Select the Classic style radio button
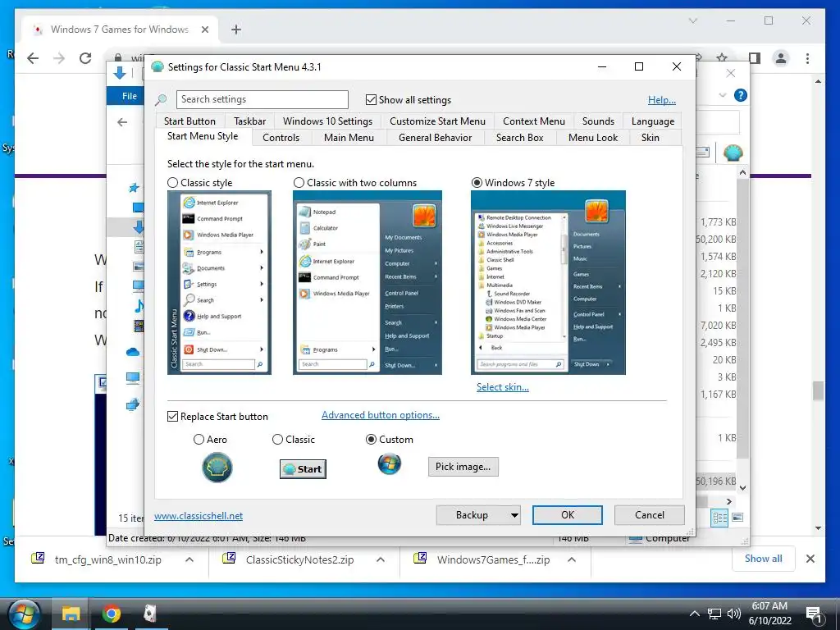 172,183
